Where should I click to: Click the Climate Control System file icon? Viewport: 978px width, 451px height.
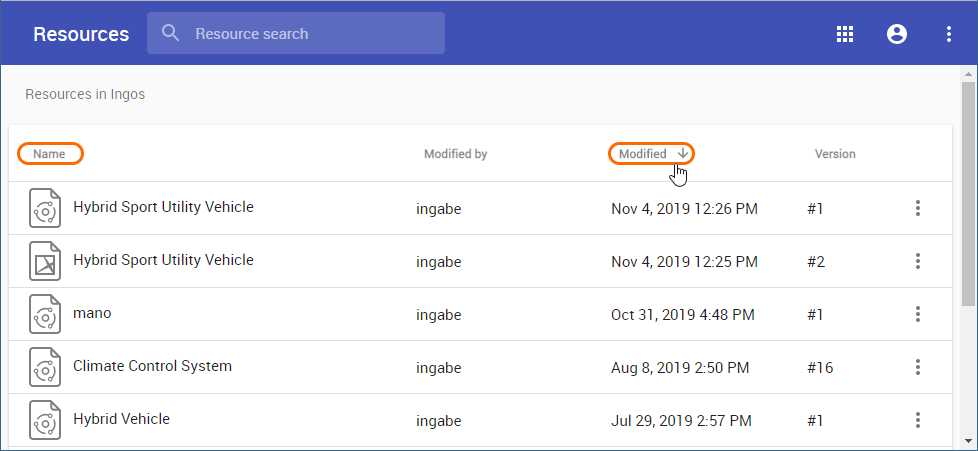point(44,367)
